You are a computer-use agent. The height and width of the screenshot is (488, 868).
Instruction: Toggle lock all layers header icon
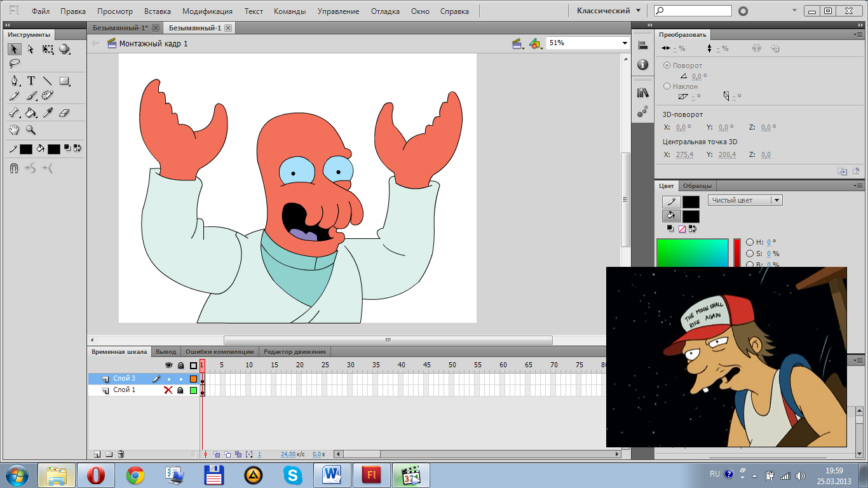(x=180, y=365)
